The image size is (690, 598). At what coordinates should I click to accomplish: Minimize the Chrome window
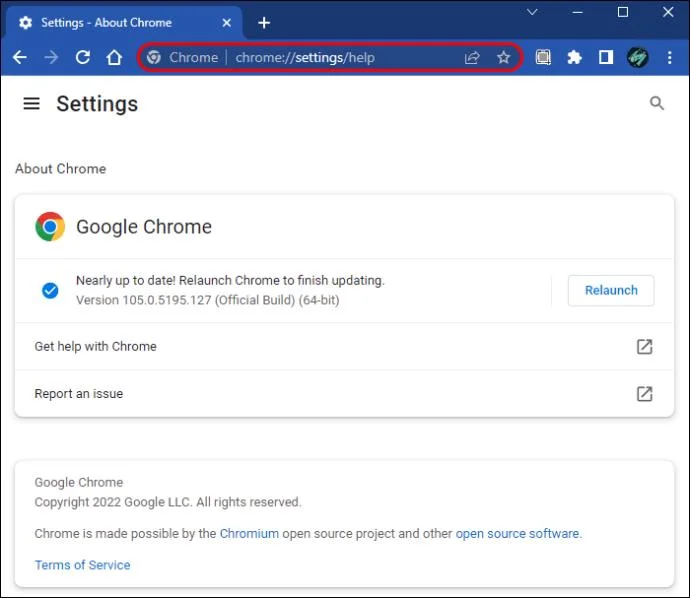click(577, 12)
